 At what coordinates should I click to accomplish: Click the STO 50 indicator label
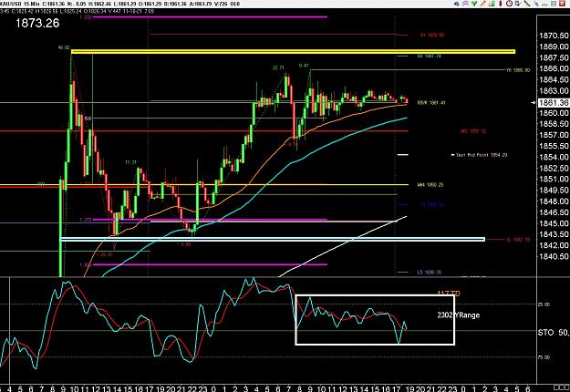pyautogui.click(x=554, y=333)
